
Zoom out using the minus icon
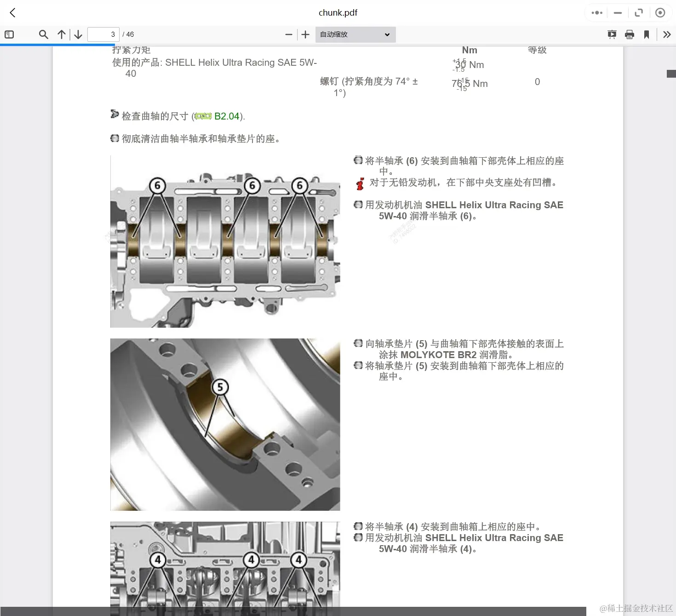[x=288, y=34]
